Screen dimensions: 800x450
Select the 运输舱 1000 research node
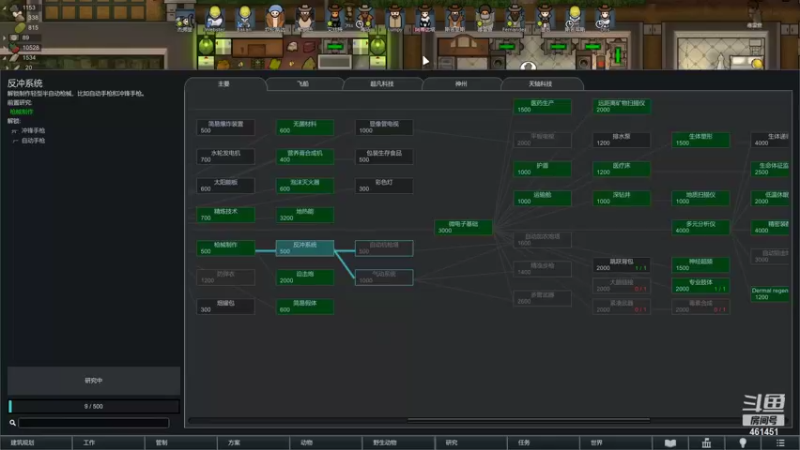click(542, 198)
